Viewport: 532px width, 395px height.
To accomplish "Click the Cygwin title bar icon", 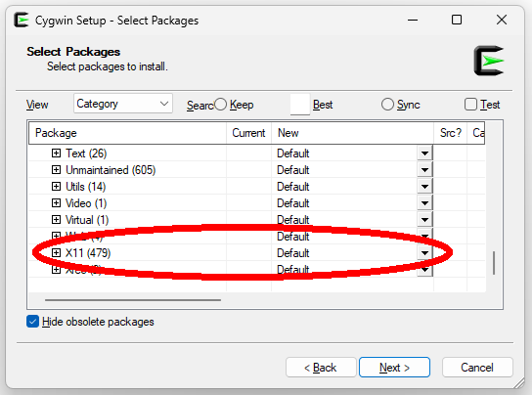I will (22, 20).
